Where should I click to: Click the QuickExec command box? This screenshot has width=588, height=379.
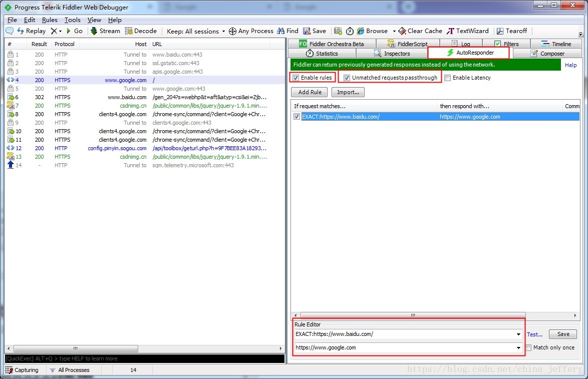[x=145, y=359]
